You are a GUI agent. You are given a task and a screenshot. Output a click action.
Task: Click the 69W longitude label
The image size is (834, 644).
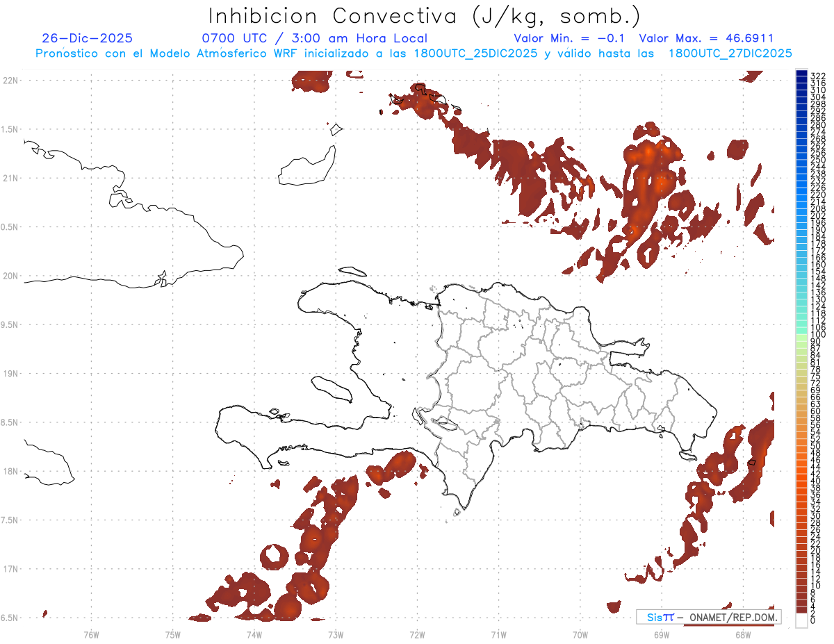pyautogui.click(x=661, y=634)
